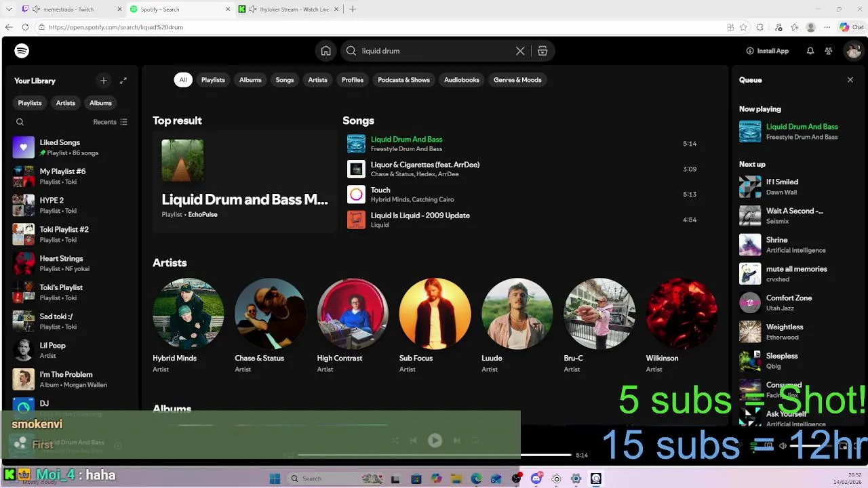Select Podcasts & Shows filter
The height and width of the screenshot is (488, 868).
[403, 80]
